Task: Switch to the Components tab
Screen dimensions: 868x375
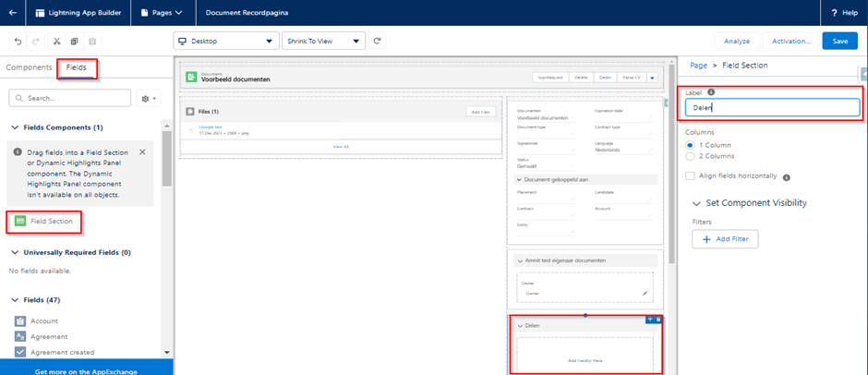Action: click(29, 67)
